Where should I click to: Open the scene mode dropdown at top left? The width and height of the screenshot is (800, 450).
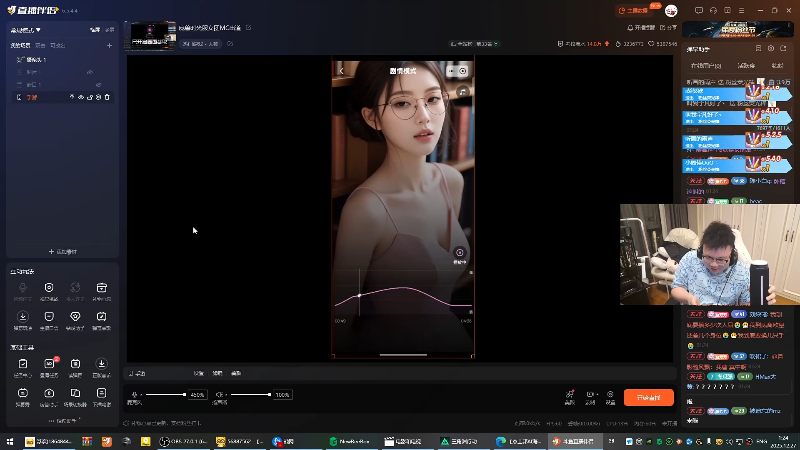tap(26, 30)
